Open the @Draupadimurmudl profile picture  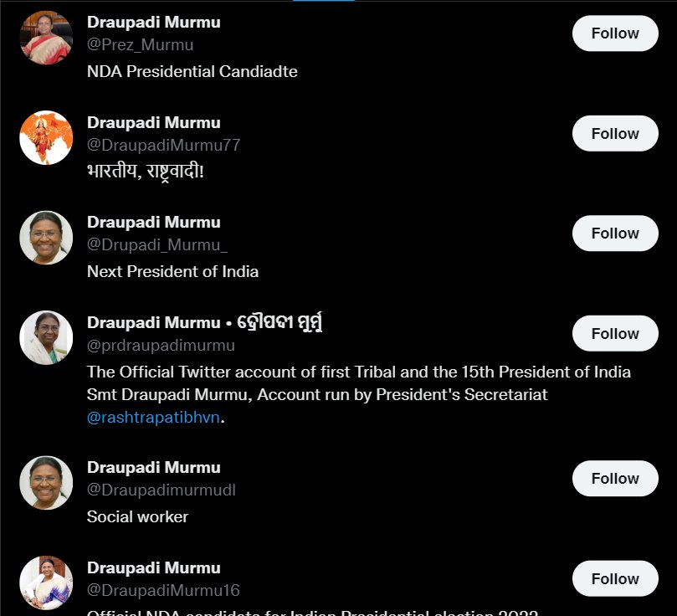(x=46, y=483)
